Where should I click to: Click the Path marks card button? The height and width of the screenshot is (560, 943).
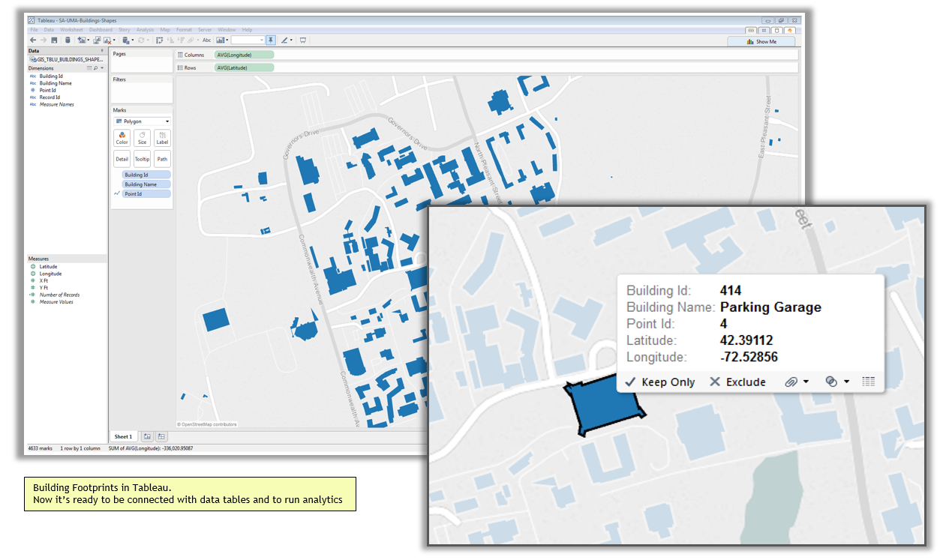(x=162, y=158)
